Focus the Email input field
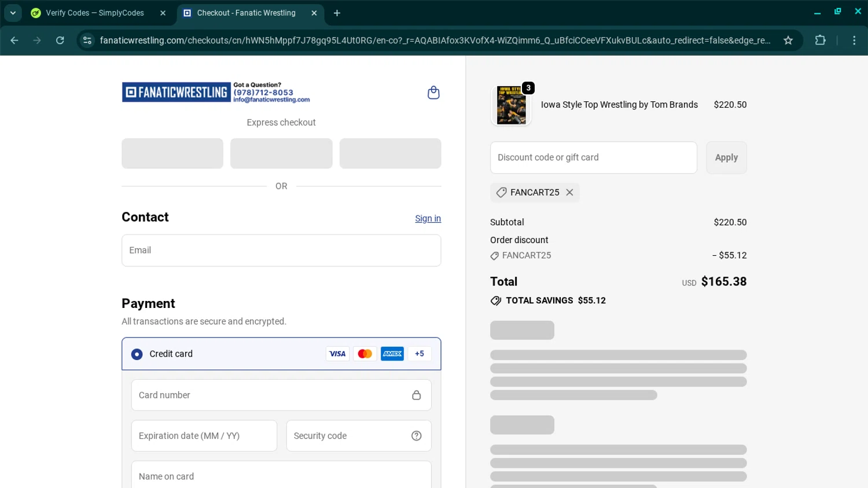The width and height of the screenshot is (868, 488). click(281, 250)
